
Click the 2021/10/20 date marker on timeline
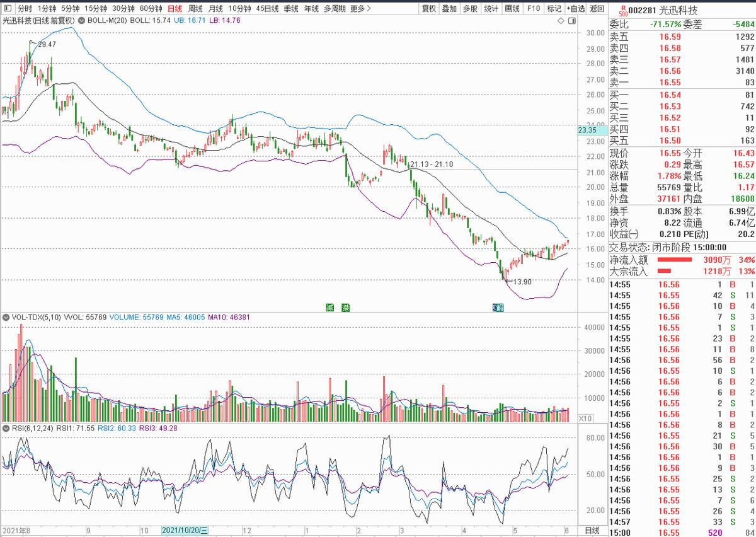184,531
